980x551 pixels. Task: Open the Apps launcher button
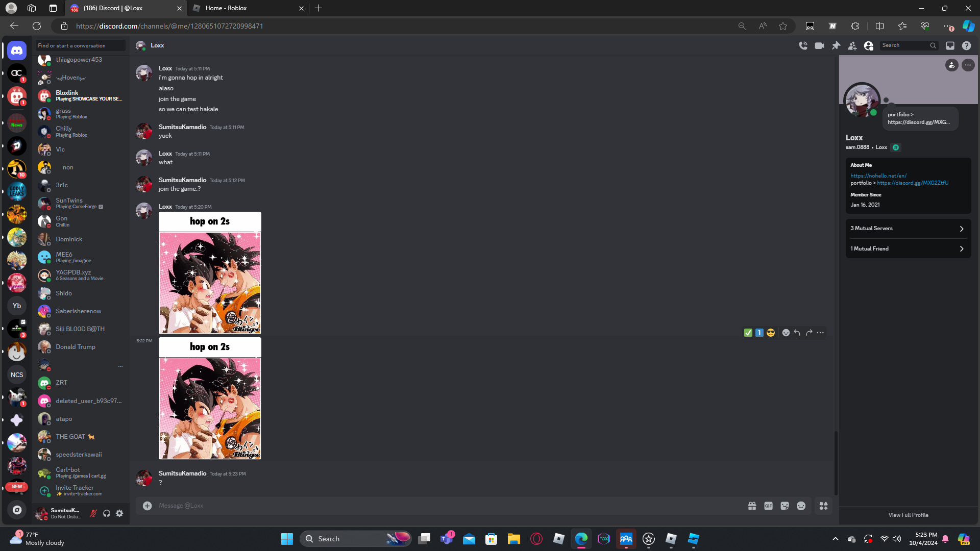click(x=823, y=506)
